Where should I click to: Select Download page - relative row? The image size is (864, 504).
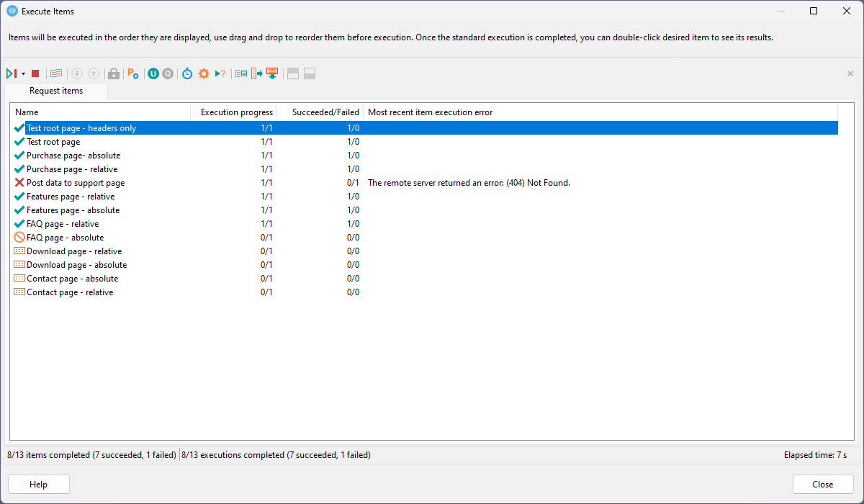(x=425, y=251)
